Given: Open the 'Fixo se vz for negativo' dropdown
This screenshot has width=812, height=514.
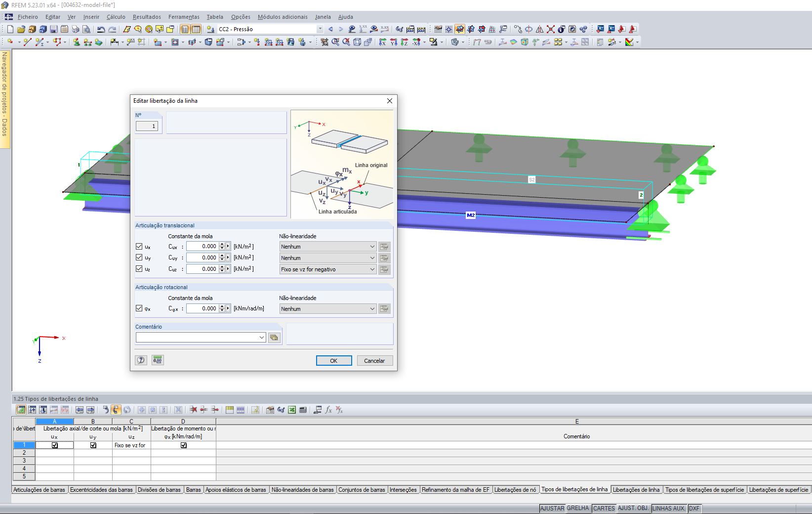Looking at the screenshot, I should pyautogui.click(x=328, y=269).
